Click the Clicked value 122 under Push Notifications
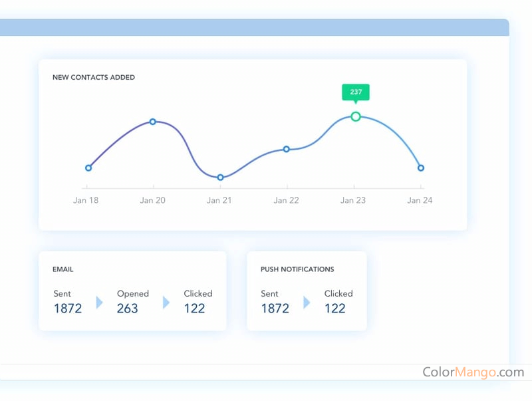Image resolution: width=532 pixels, height=401 pixels. 335,308
